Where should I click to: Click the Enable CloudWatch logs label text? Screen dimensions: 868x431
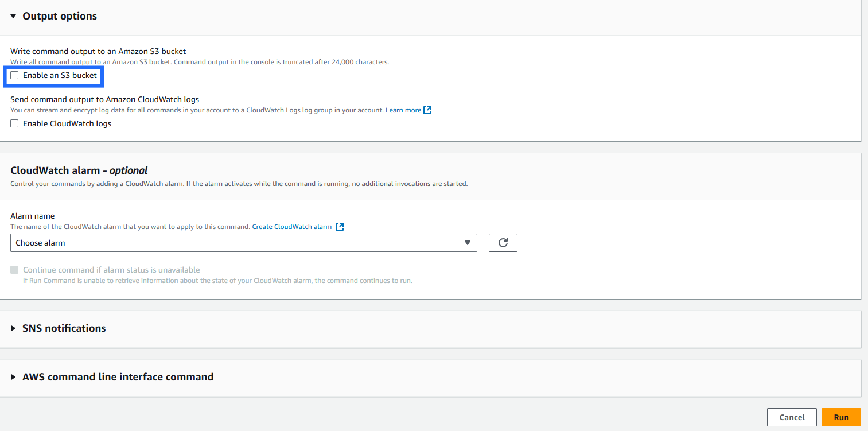[67, 123]
